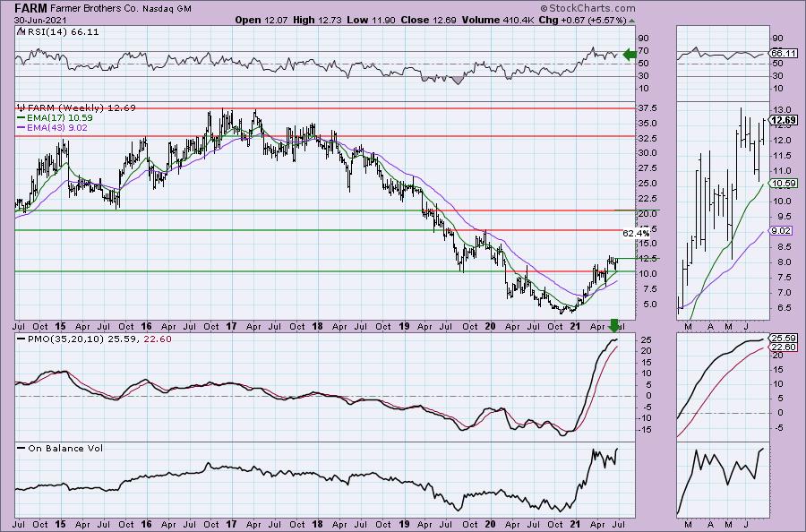Select the Low 11.90 value
The image size is (806, 532).
pos(371,20)
